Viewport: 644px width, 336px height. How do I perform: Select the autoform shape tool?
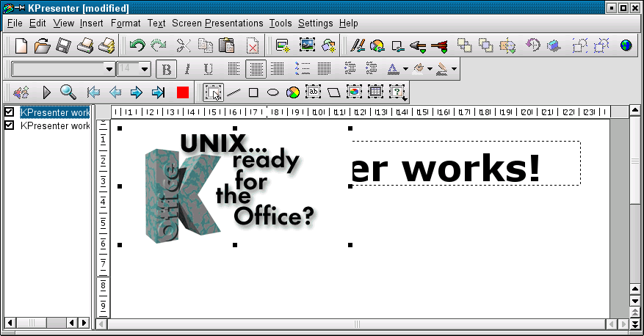(334, 92)
